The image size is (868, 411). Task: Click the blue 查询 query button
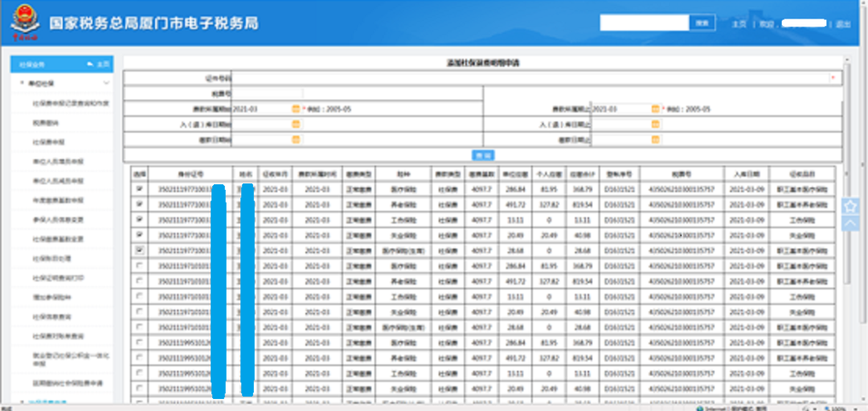483,155
